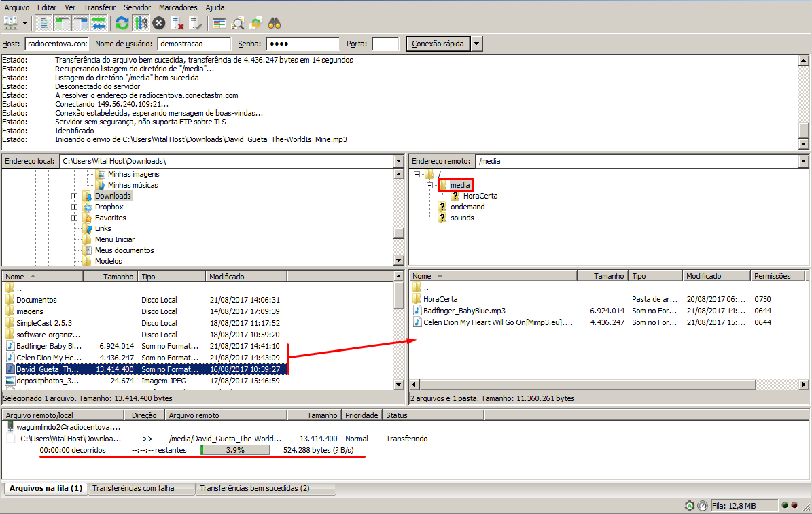Click the Porta input field

[385, 44]
